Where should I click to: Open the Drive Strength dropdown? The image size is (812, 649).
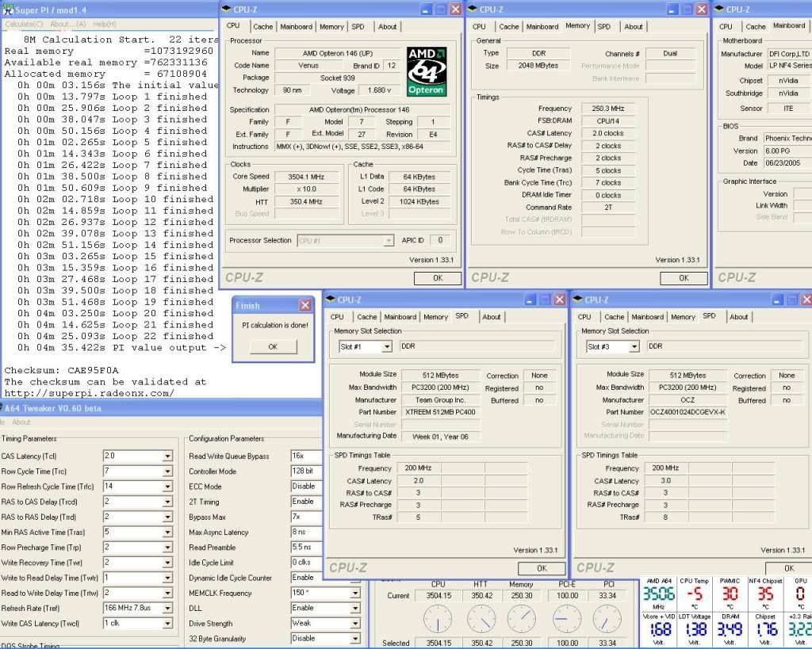coord(355,624)
